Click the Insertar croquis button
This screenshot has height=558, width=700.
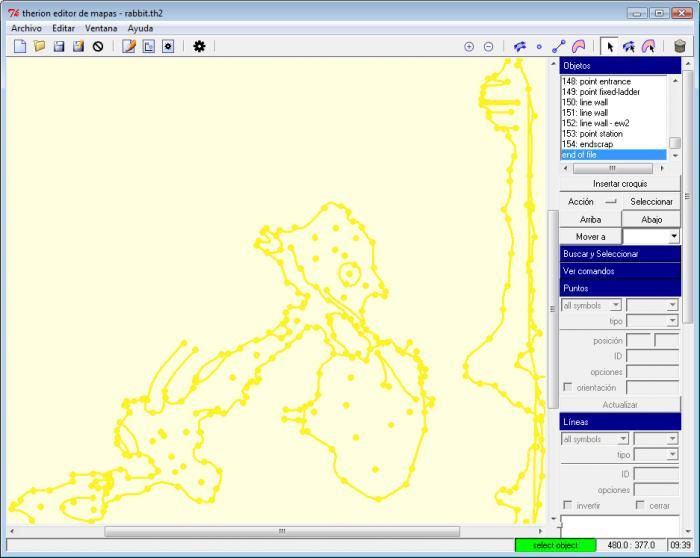620,183
